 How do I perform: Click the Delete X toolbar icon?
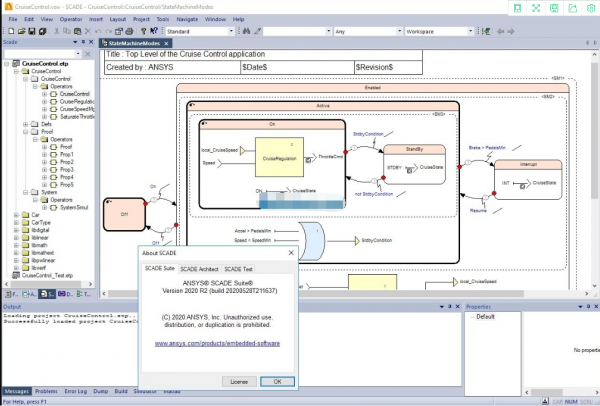pyautogui.click(x=88, y=31)
